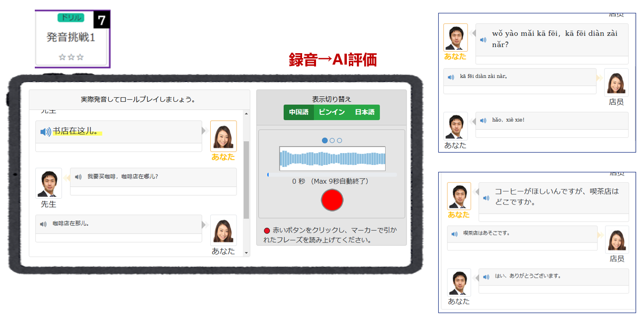
Task: Play audio for 咖啡店在那儿 phrase
Action: (x=44, y=224)
